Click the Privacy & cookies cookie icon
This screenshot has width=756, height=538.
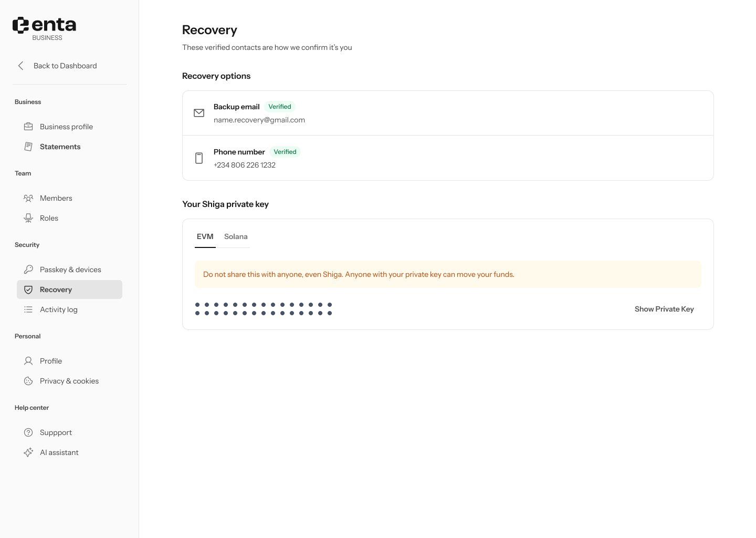[28, 381]
